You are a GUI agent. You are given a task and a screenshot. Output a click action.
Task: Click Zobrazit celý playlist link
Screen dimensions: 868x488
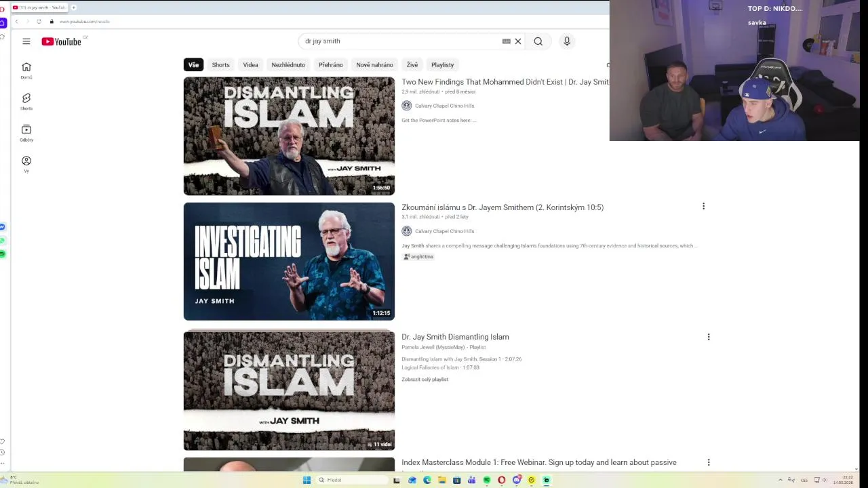(425, 380)
